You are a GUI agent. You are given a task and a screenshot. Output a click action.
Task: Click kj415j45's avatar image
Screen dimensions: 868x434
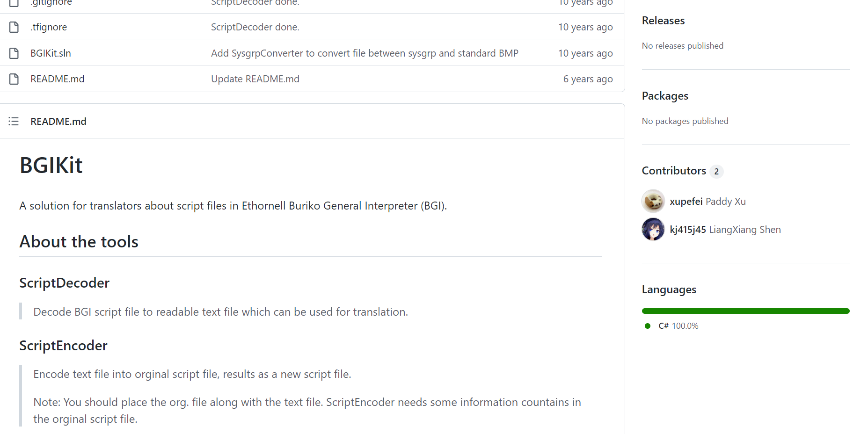point(653,229)
